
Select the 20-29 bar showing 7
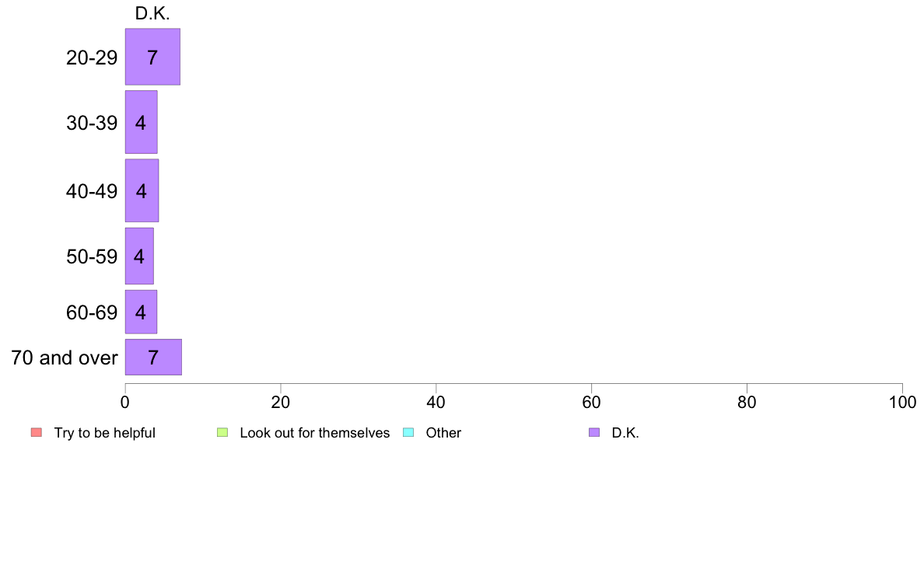pyautogui.click(x=152, y=57)
